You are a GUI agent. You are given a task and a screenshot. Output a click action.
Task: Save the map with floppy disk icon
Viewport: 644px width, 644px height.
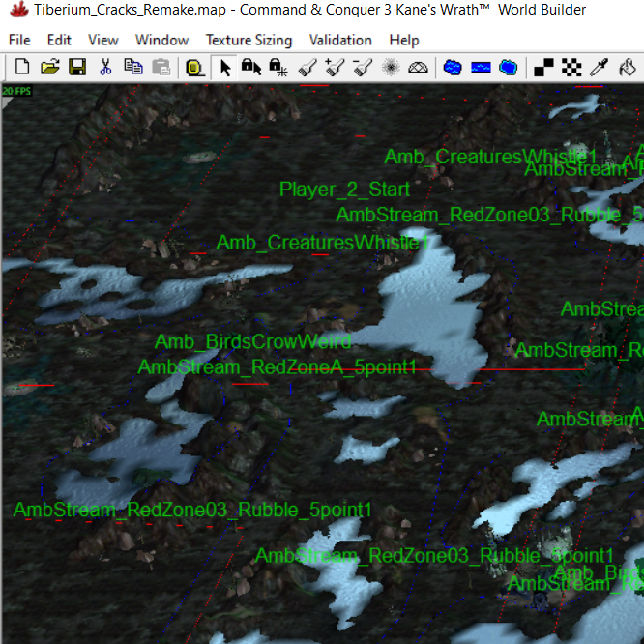77,67
